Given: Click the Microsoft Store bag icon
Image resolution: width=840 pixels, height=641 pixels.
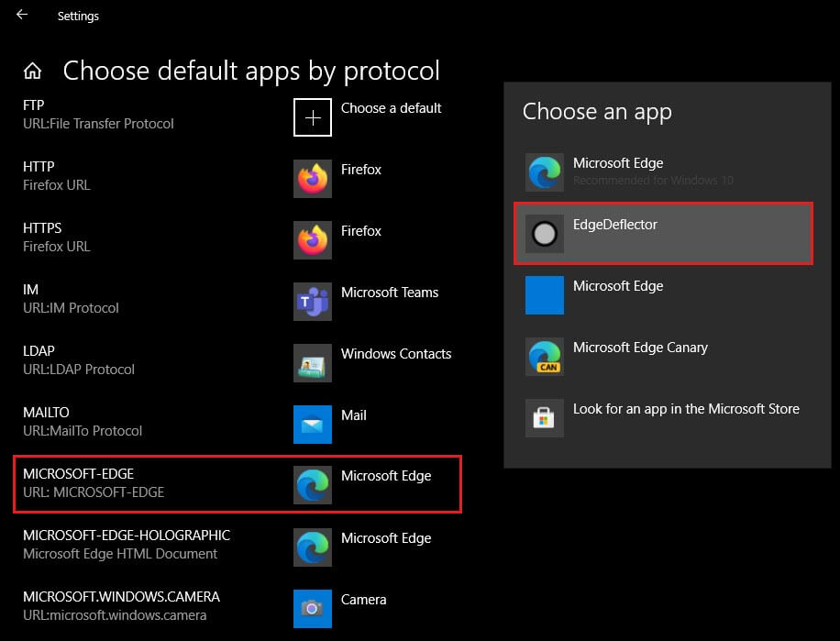Looking at the screenshot, I should 545,418.
